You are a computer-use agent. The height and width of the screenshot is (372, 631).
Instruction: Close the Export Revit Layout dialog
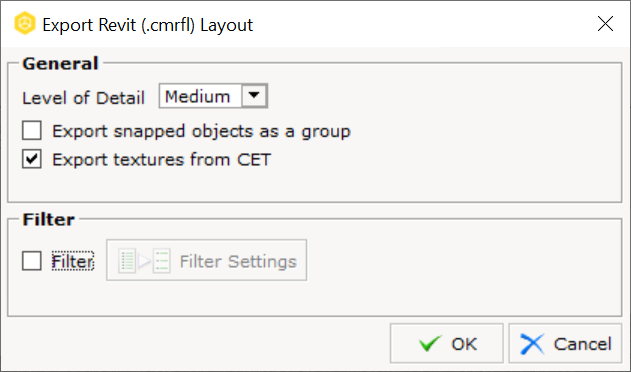pos(605,24)
